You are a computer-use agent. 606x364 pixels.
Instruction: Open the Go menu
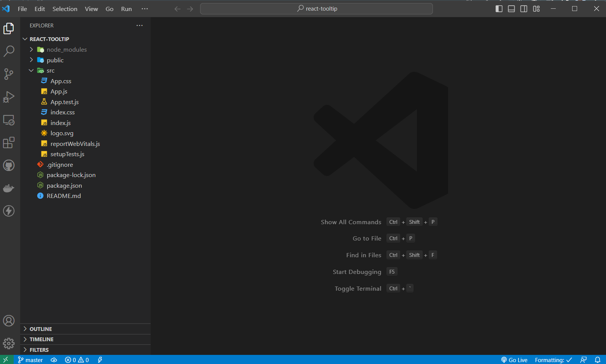click(110, 9)
